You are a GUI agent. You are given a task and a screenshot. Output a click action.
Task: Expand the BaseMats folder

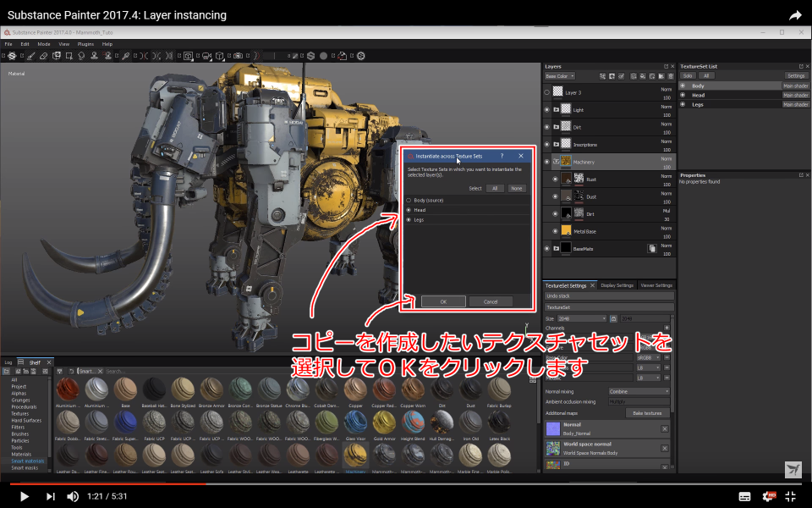click(557, 249)
